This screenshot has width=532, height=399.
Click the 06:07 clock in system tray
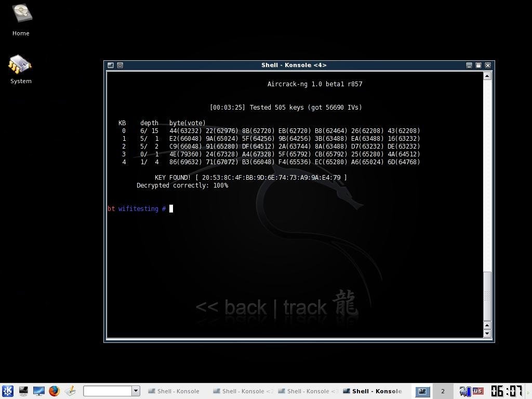[507, 391]
